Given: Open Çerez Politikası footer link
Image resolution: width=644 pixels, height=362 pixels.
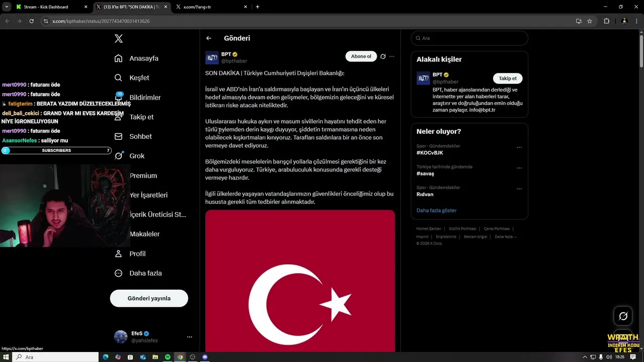Looking at the screenshot, I should click(497, 229).
